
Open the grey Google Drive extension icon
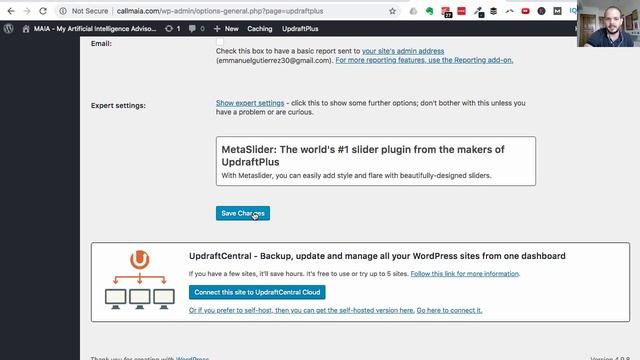point(413,11)
